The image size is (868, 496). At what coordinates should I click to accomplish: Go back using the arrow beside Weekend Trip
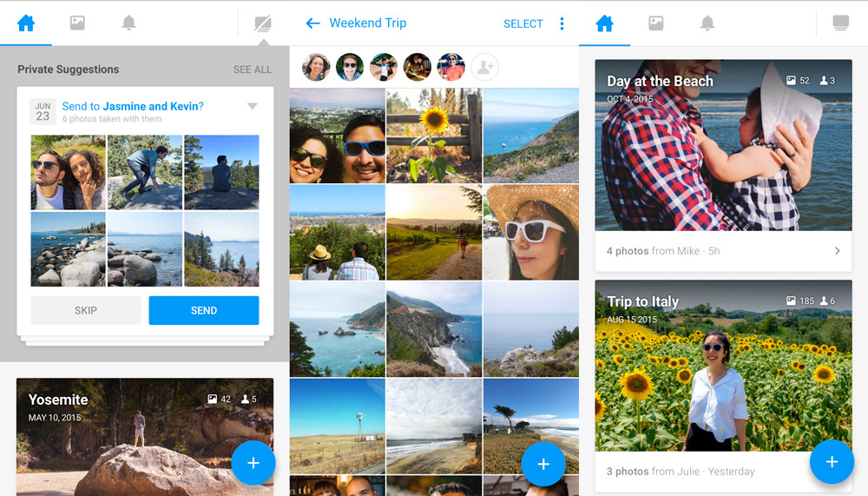(x=312, y=23)
